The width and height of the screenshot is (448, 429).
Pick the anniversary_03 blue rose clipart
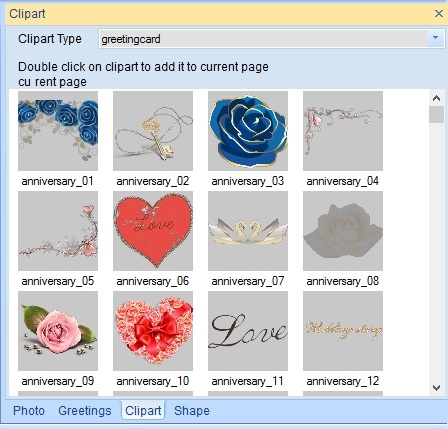point(248,131)
